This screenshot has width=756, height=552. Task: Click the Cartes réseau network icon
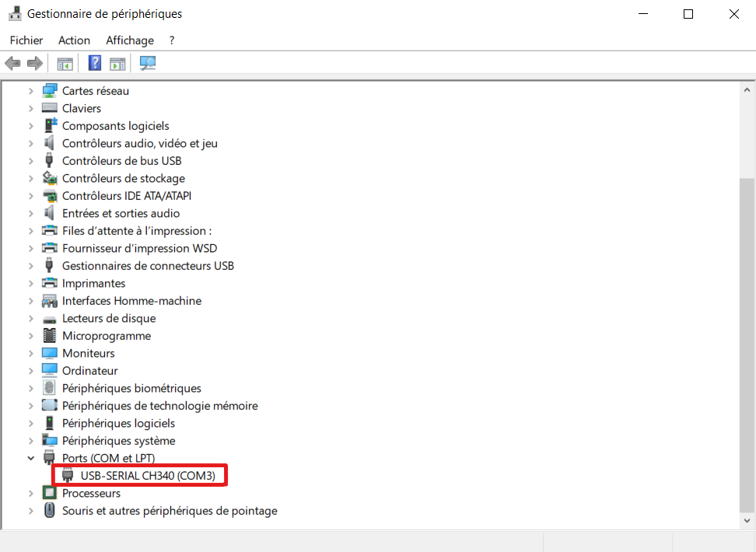[50, 91]
